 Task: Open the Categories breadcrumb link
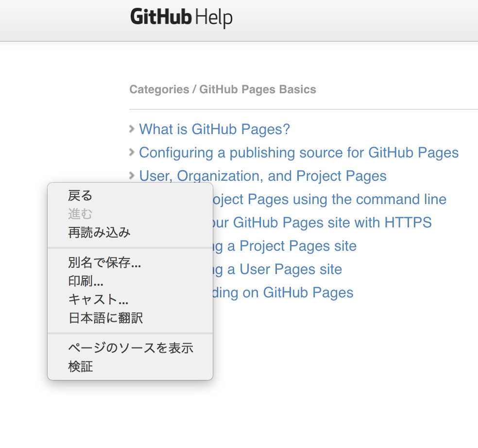click(x=159, y=89)
